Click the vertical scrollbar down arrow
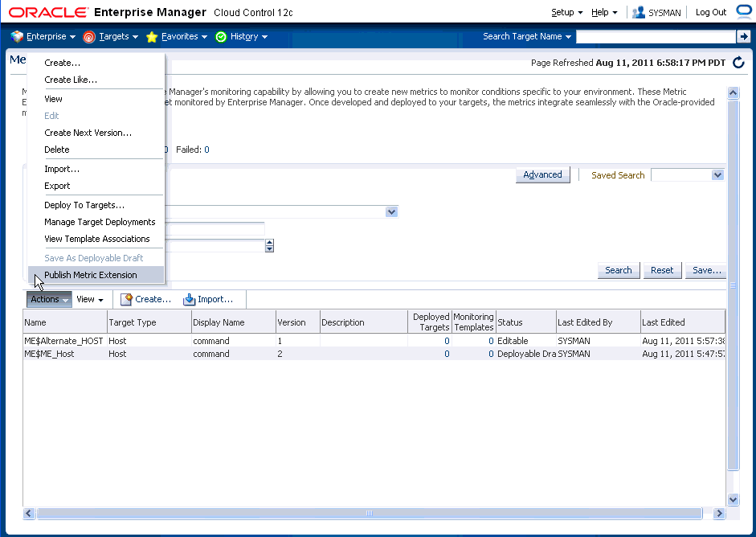 (x=733, y=499)
